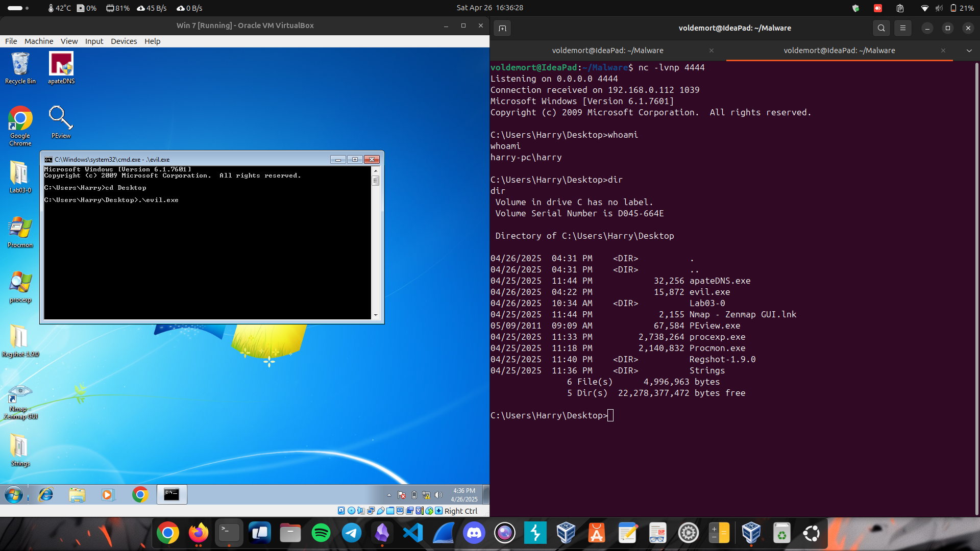Image resolution: width=980 pixels, height=551 pixels.
Task: Open Discord from the Ubuntu dock
Action: tap(474, 533)
